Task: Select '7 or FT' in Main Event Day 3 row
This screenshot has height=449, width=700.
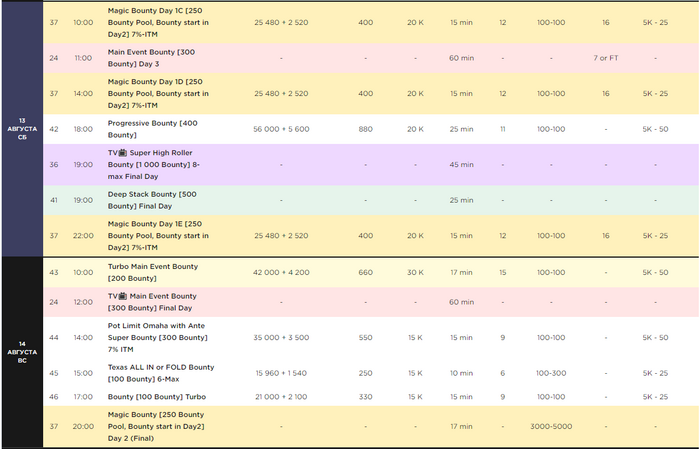Action: pos(606,58)
